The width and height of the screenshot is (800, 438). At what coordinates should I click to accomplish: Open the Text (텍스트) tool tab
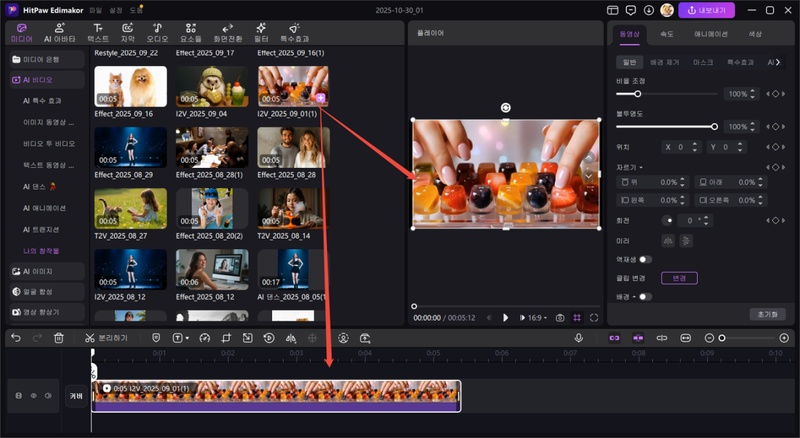click(x=98, y=31)
